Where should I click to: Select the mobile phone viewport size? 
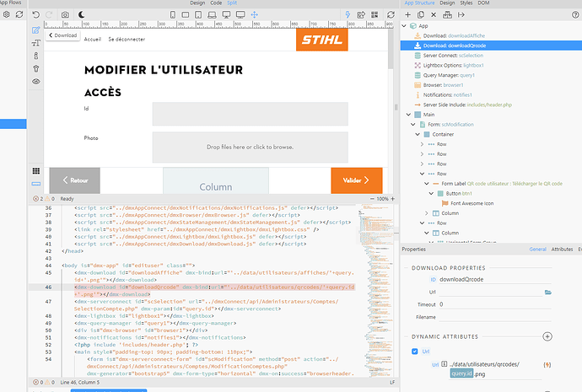coord(173,15)
